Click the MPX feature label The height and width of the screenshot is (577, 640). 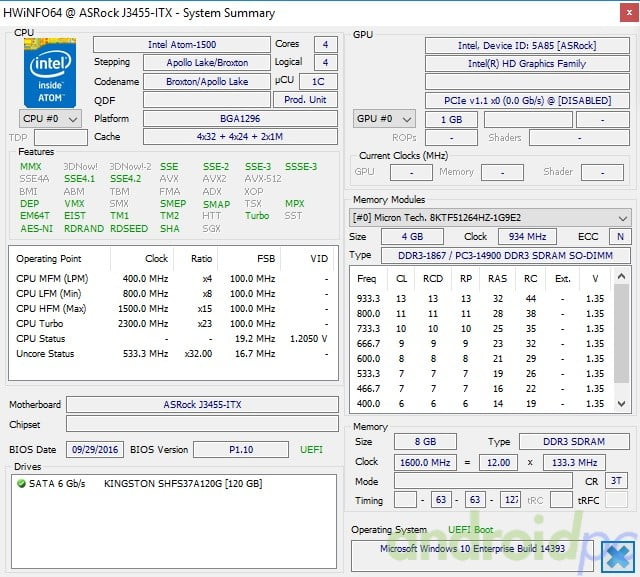[x=295, y=204]
